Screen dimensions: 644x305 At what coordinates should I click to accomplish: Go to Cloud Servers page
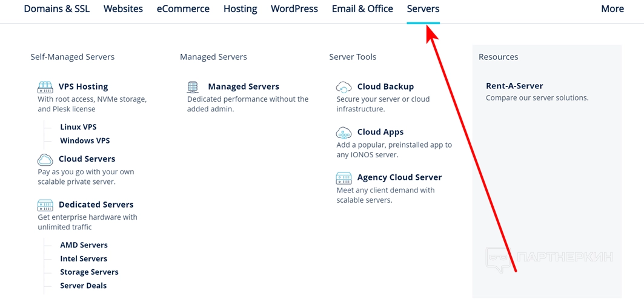pyautogui.click(x=87, y=159)
